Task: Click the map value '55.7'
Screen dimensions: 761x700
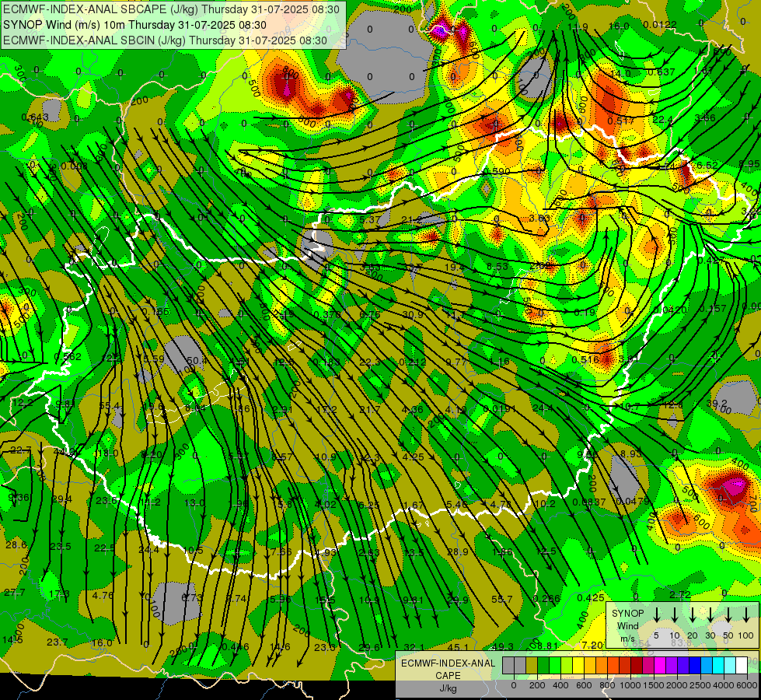Action: point(502,600)
